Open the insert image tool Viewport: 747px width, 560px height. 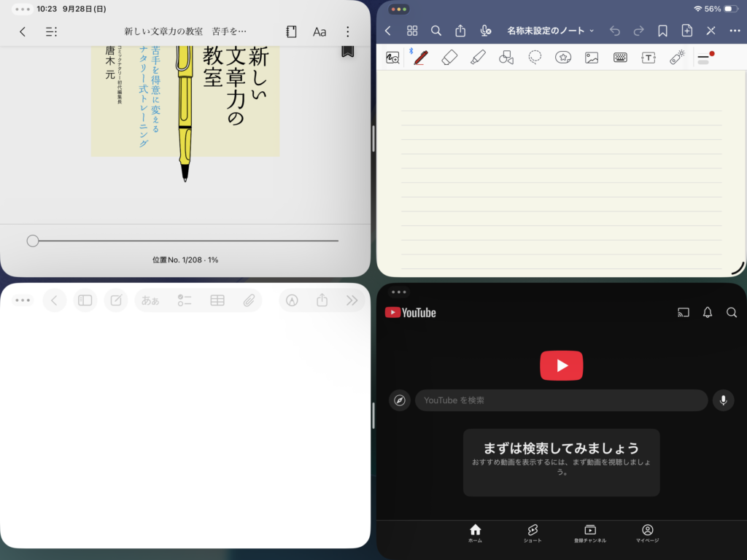[592, 57]
